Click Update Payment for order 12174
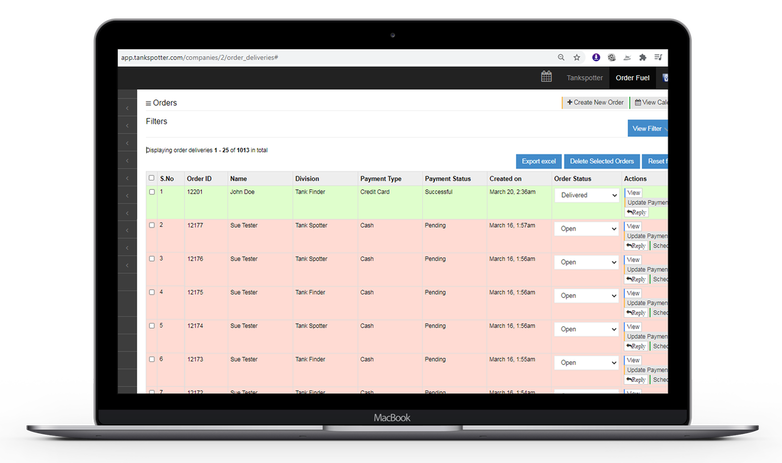782x463 pixels. coord(646,336)
